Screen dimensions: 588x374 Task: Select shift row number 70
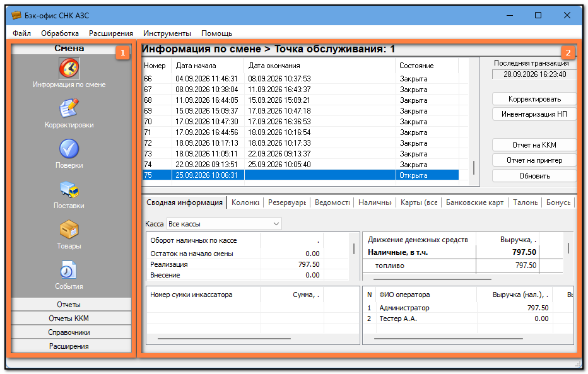(x=300, y=122)
